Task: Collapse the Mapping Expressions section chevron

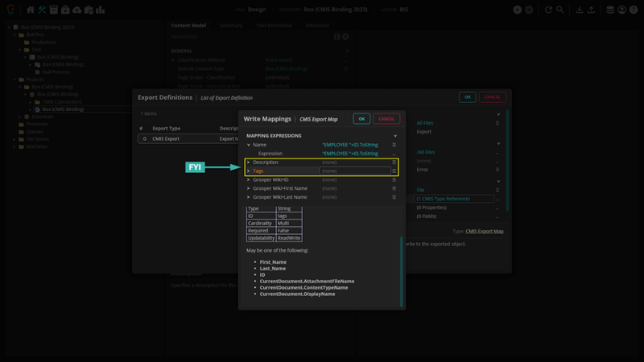Action: coord(394,136)
